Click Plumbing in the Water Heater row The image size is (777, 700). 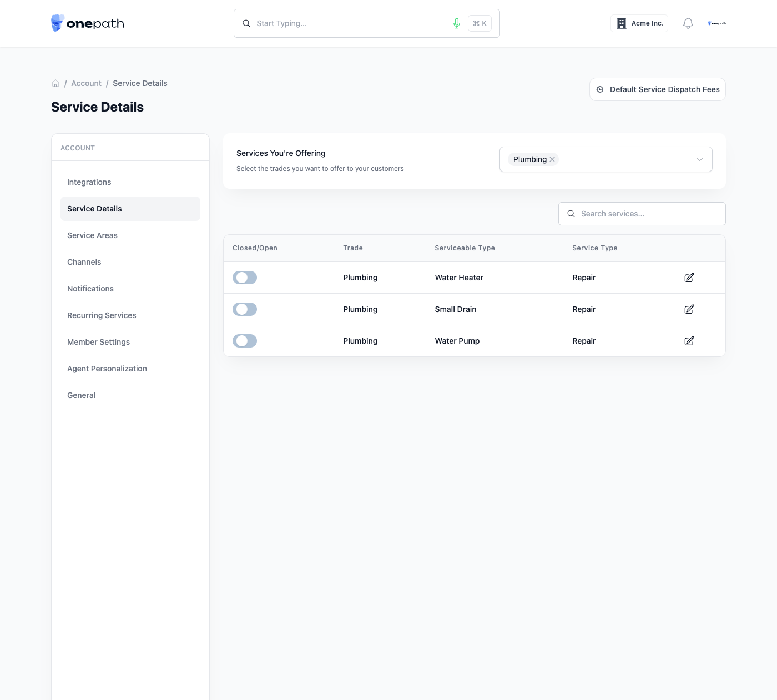360,278
